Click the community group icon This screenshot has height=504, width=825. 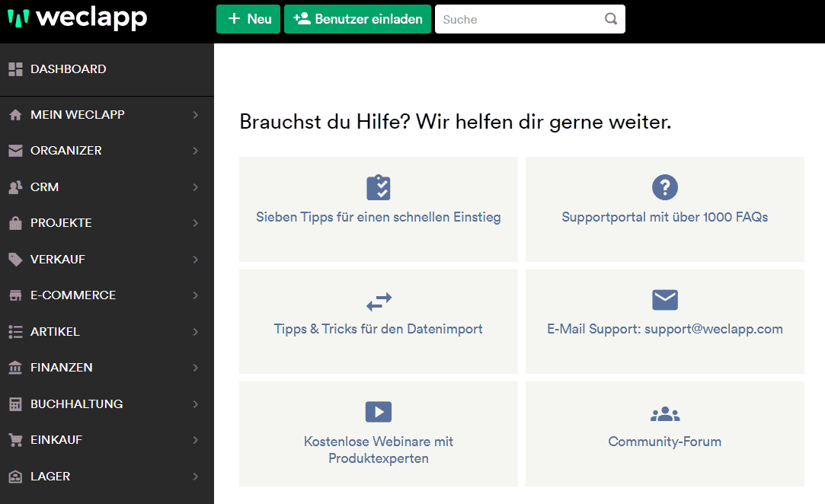pyautogui.click(x=665, y=414)
